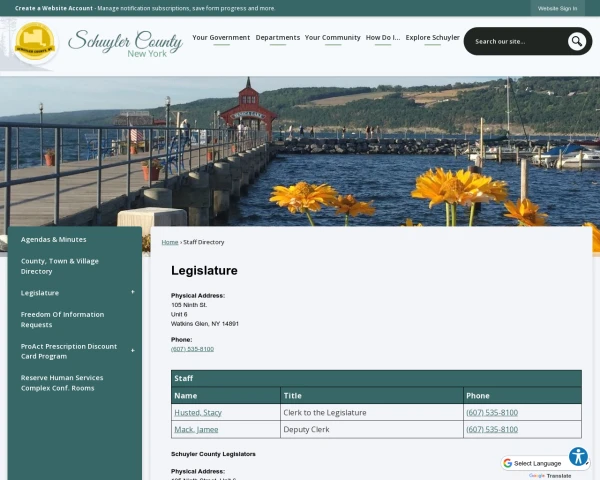Open County, Town & Village Directory
Screen dimensions: 600x480
pos(60,266)
